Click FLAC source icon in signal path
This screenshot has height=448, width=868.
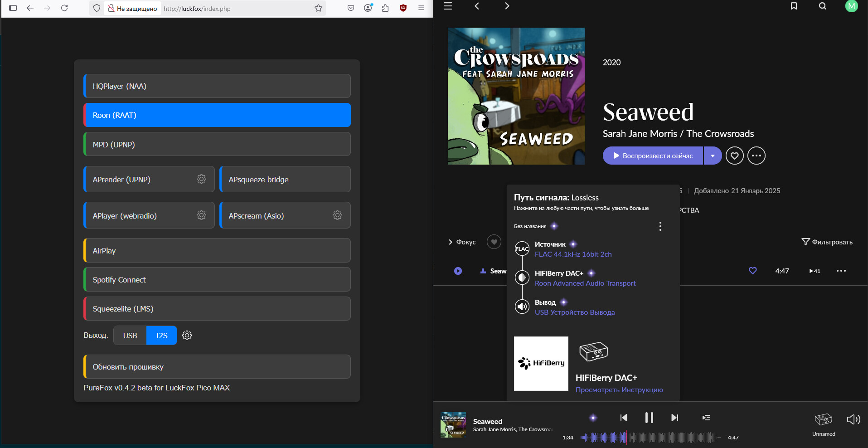tap(522, 248)
